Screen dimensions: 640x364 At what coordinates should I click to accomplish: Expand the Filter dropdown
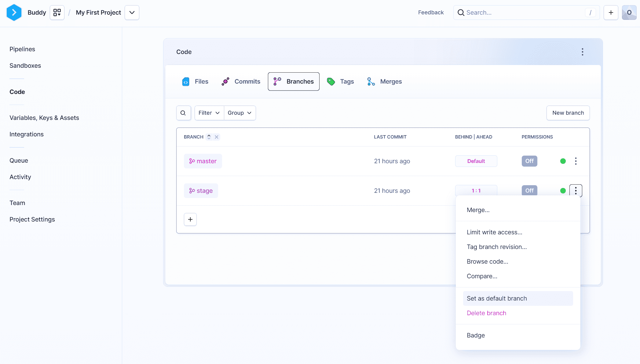pos(209,113)
